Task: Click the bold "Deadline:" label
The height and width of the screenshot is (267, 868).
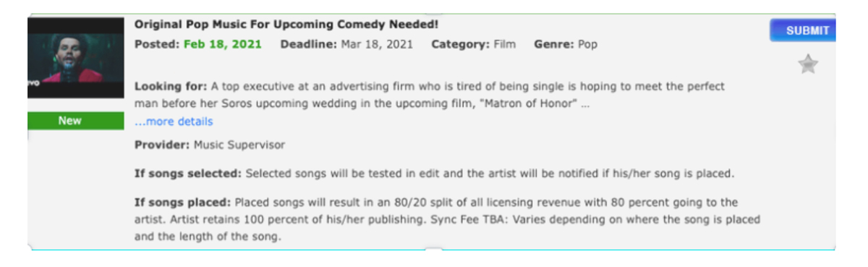Action: [x=309, y=44]
